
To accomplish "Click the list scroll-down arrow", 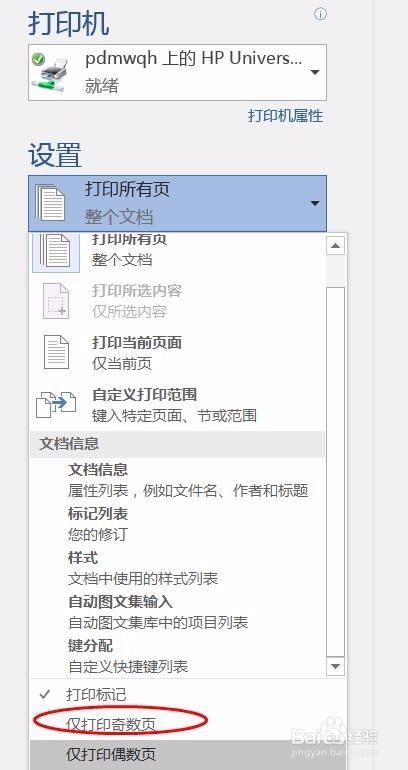I will tap(336, 665).
